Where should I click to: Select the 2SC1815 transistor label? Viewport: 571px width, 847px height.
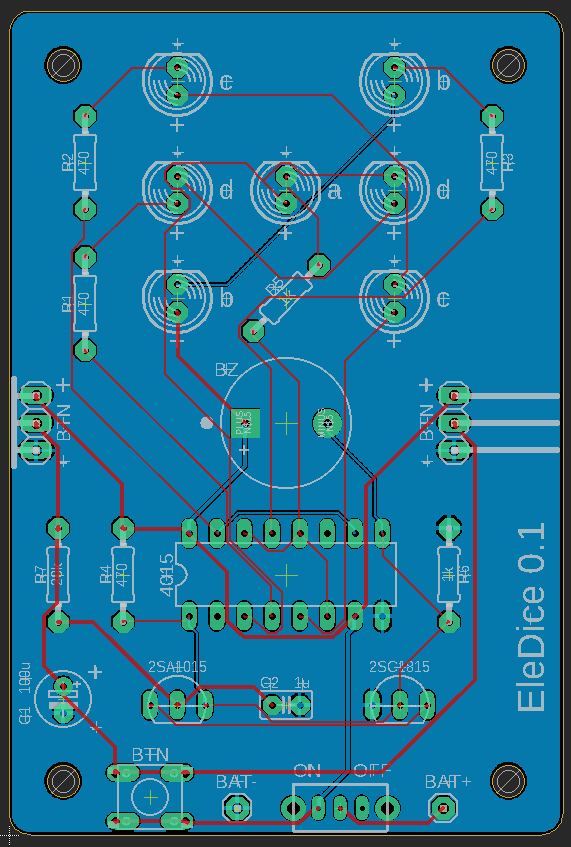[399, 667]
